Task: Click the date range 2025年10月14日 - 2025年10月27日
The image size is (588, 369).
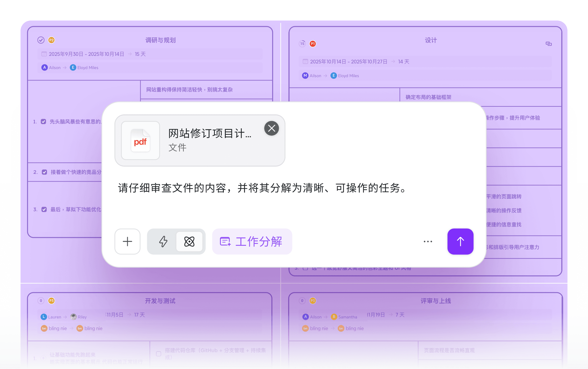Action: click(349, 62)
